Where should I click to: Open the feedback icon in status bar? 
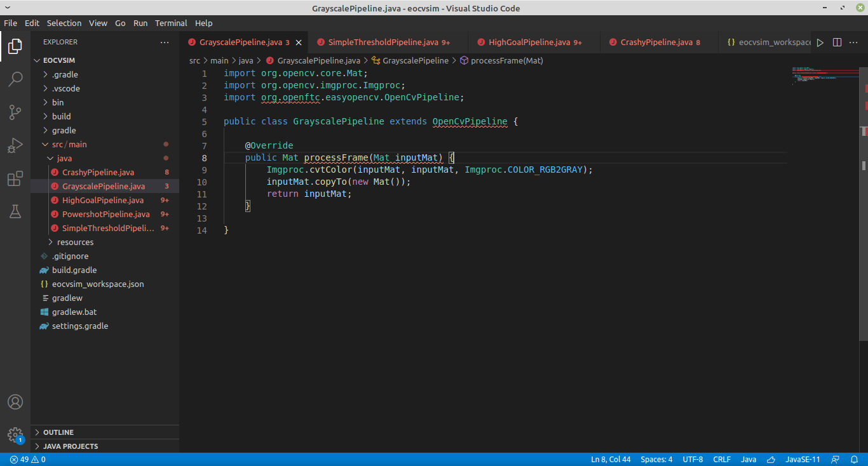[x=836, y=460]
